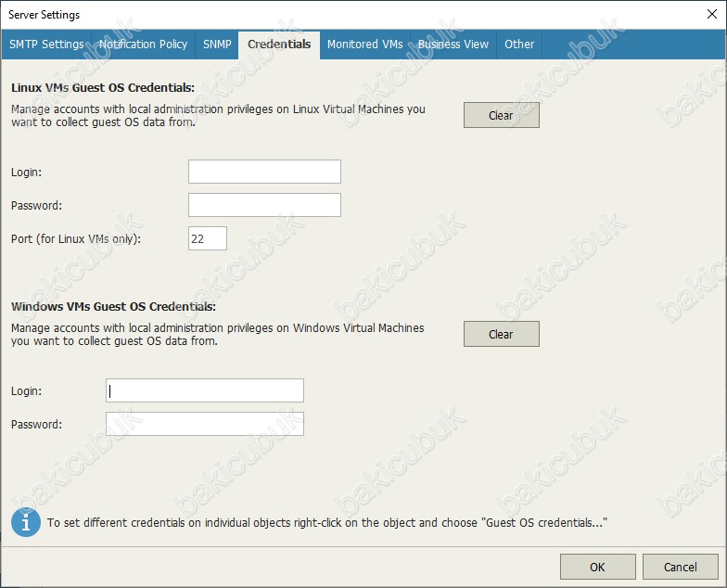727x588 pixels.
Task: Click the Credentials tab
Action: (279, 45)
